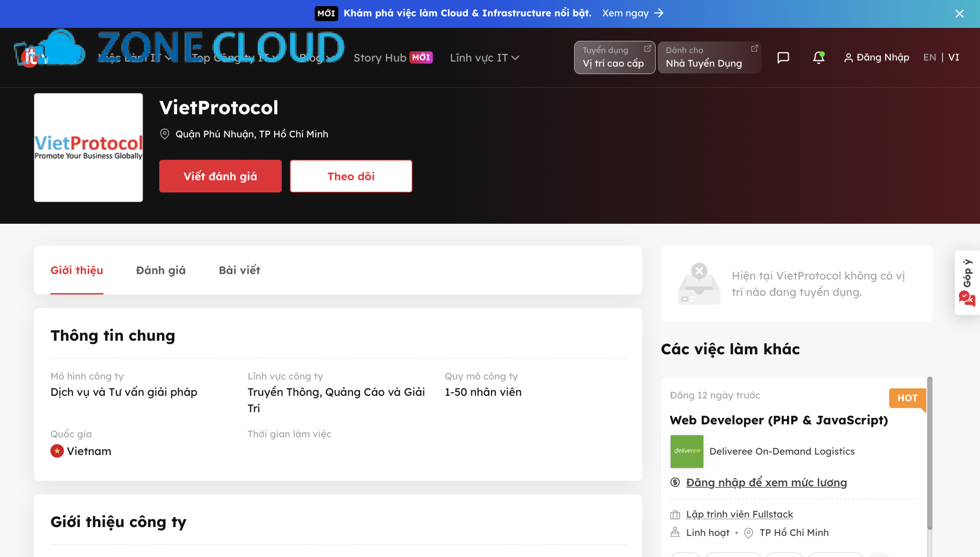This screenshot has height=557, width=980.
Task: Open the notifications bell
Action: pos(818,57)
